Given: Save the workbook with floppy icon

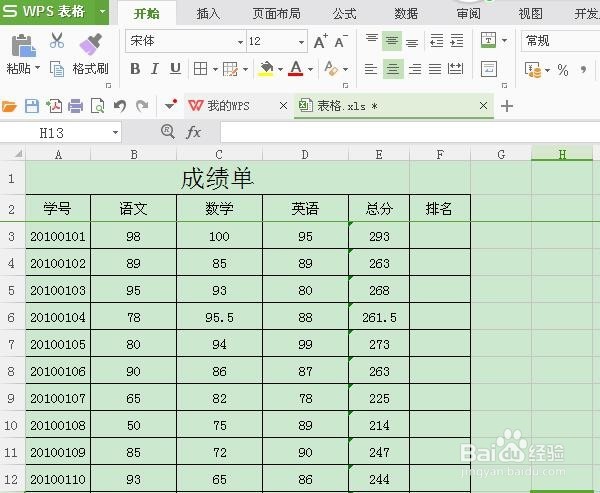Looking at the screenshot, I should (32, 106).
